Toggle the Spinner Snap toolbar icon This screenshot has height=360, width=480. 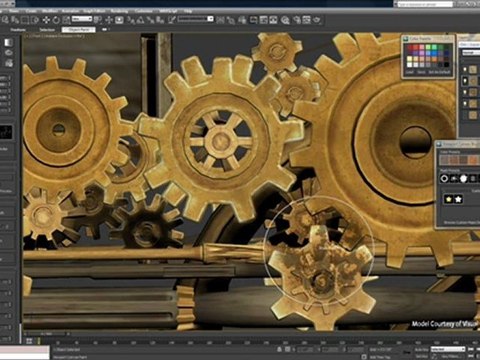tap(160, 20)
